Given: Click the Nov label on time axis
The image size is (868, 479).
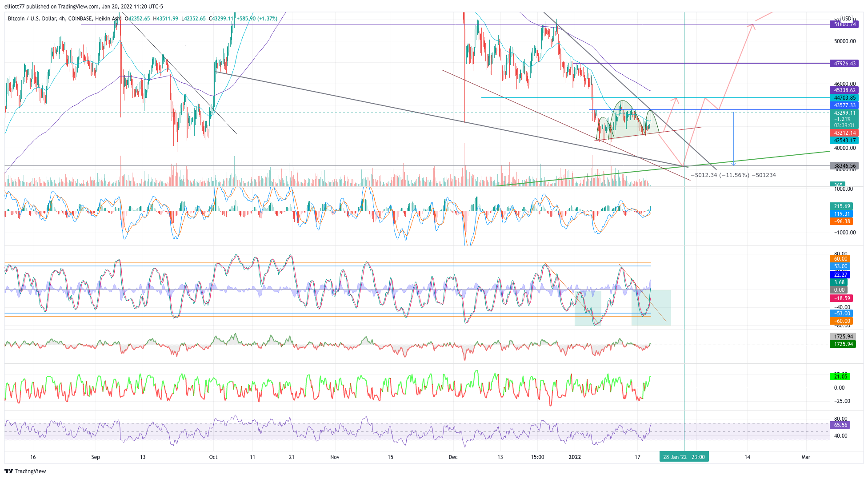Looking at the screenshot, I should 335,457.
